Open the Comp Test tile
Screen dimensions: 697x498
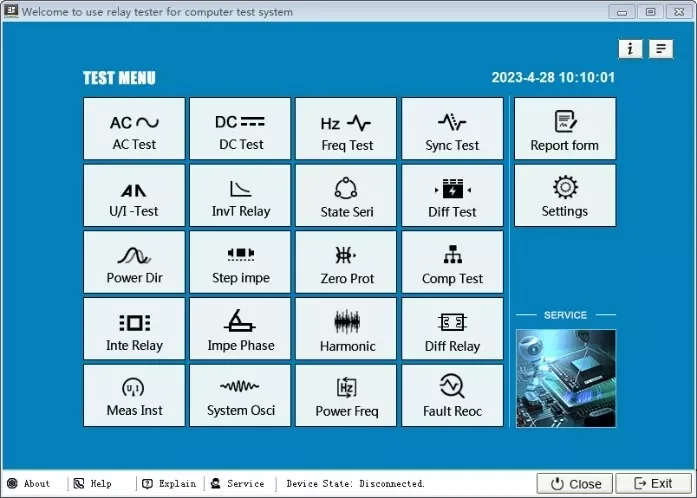[452, 262]
